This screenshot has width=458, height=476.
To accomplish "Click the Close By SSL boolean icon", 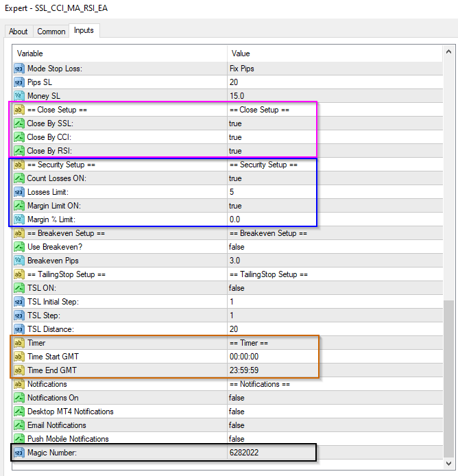I will pos(19,123).
